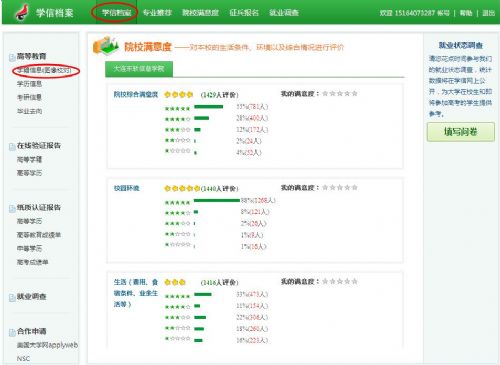Rate 校园环境 with the first star
Viewport: 500px width, 365px height.
pos(325,187)
